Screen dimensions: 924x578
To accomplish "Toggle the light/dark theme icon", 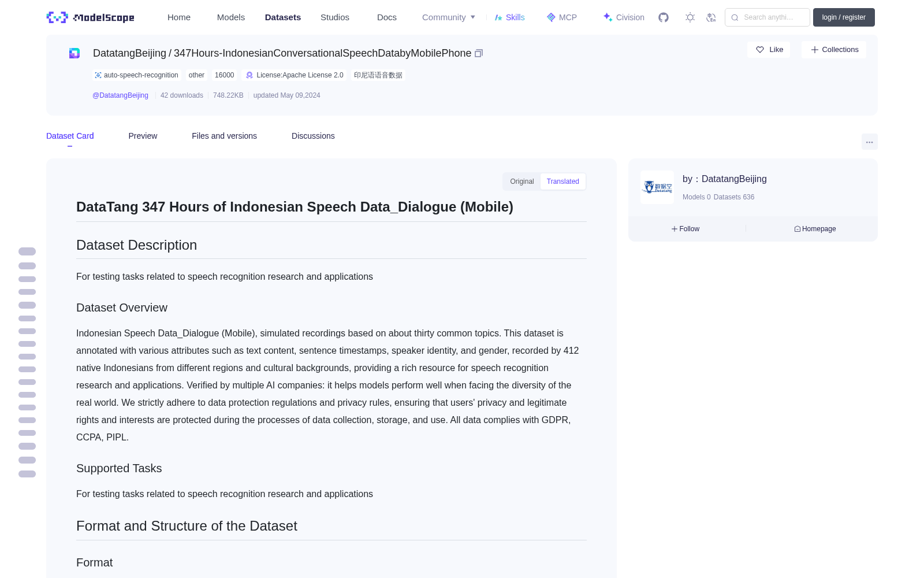I will pyautogui.click(x=690, y=17).
